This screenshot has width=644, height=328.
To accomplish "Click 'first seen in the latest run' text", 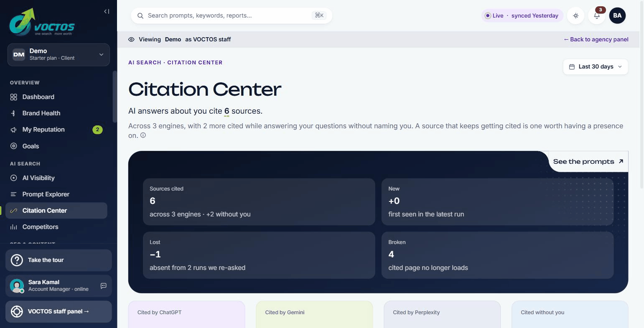I will [x=426, y=214].
